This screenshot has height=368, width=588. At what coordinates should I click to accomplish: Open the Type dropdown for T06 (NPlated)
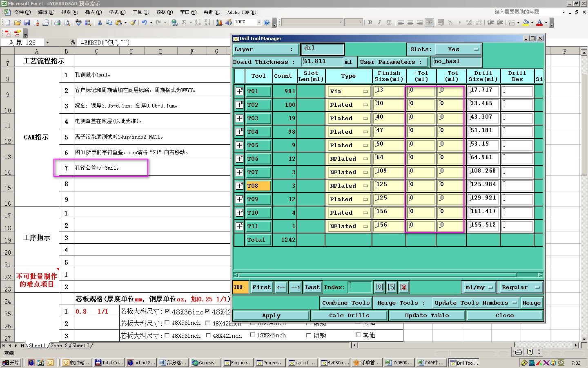point(349,159)
